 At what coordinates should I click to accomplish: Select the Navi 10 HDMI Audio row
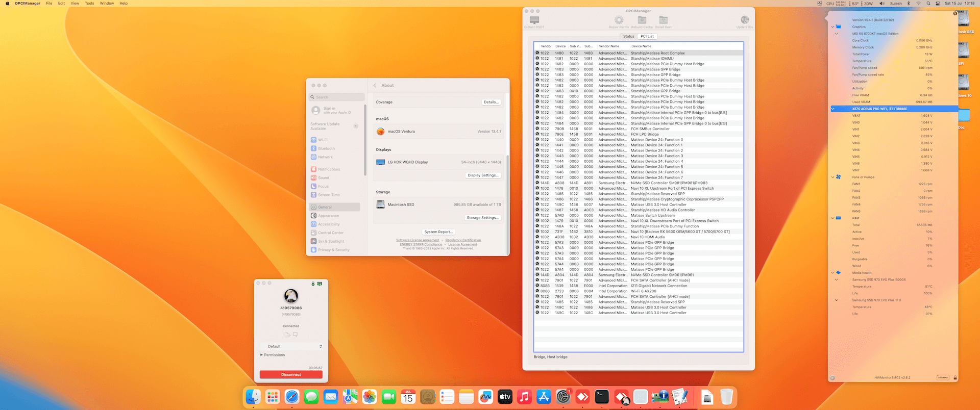point(639,237)
